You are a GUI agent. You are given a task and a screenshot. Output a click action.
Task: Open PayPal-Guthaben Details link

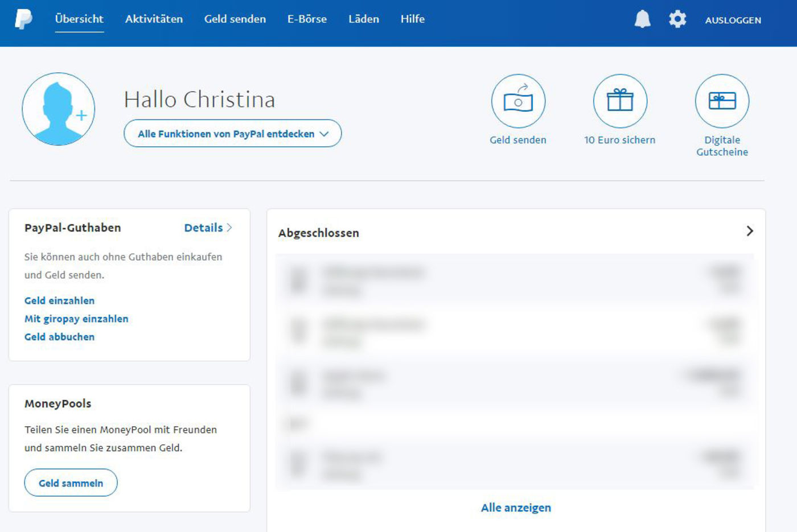(x=203, y=228)
